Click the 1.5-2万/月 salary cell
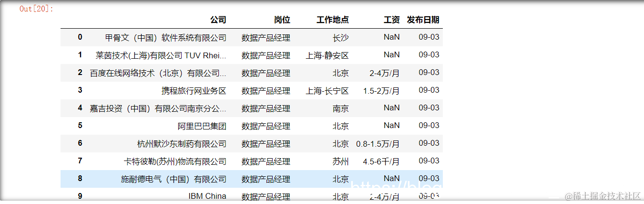The image size is (644, 204). pos(381,91)
